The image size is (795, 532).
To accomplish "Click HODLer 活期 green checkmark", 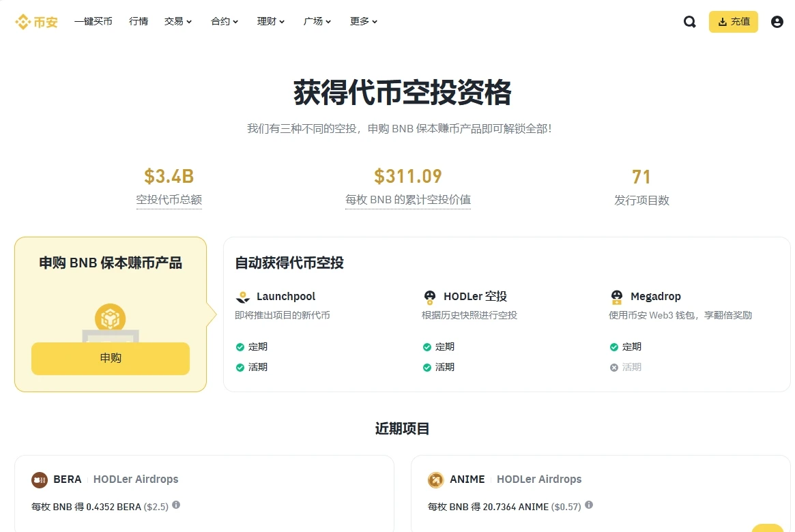I will click(427, 368).
